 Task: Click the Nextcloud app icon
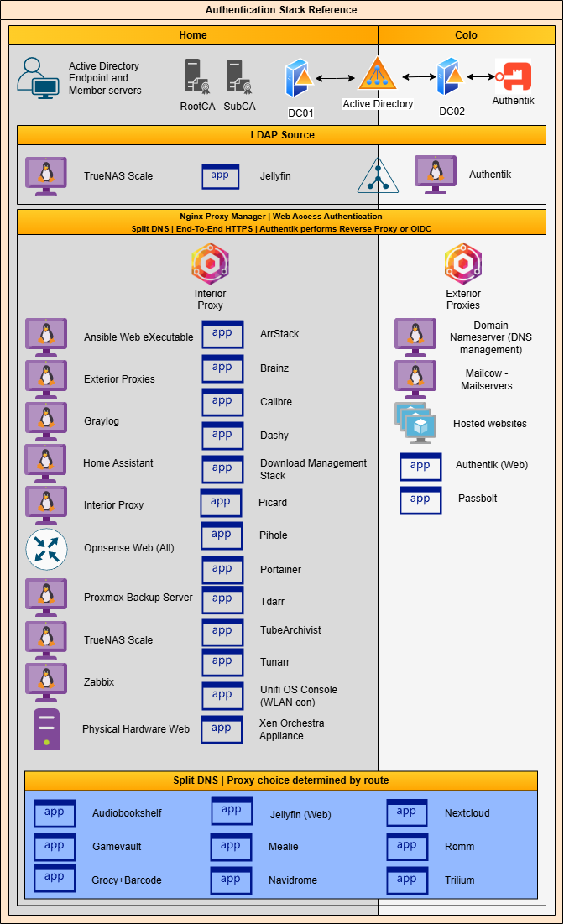[x=407, y=812]
